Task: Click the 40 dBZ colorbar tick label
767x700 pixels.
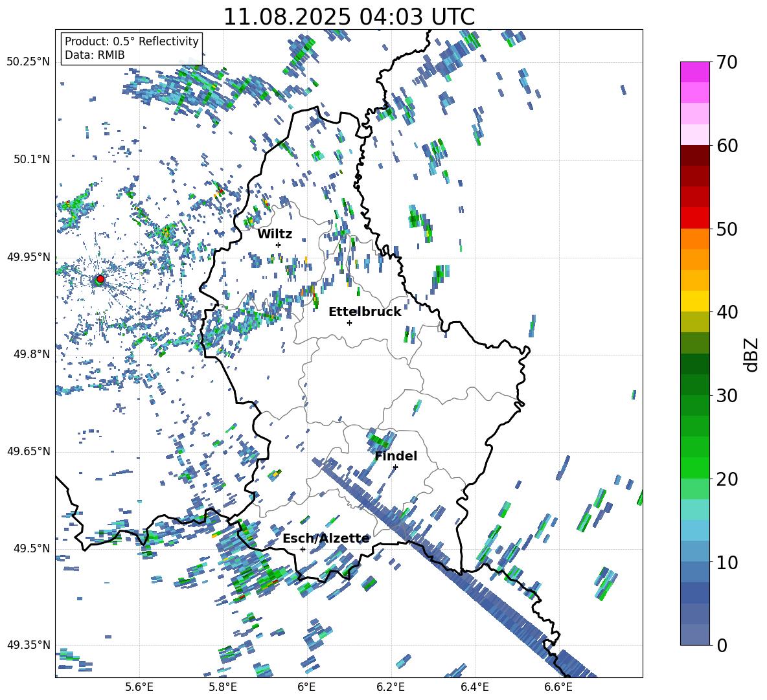Action: (x=727, y=312)
